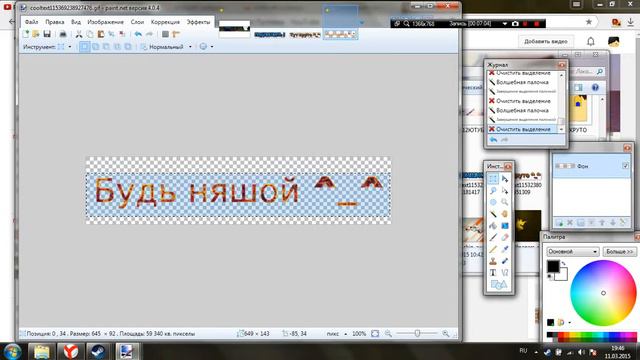The width and height of the screenshot is (640, 360).
Task: Click the Print icon
Action: click(x=63, y=34)
